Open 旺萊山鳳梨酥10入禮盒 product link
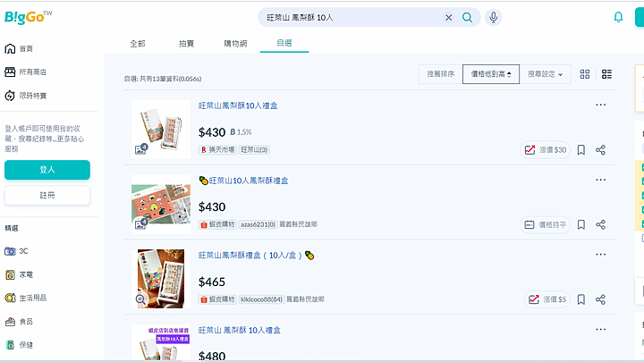 click(238, 105)
